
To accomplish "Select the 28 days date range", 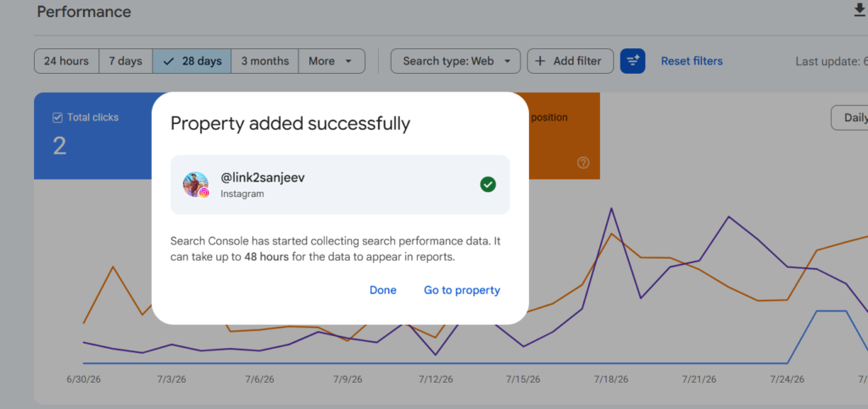I will click(x=192, y=61).
